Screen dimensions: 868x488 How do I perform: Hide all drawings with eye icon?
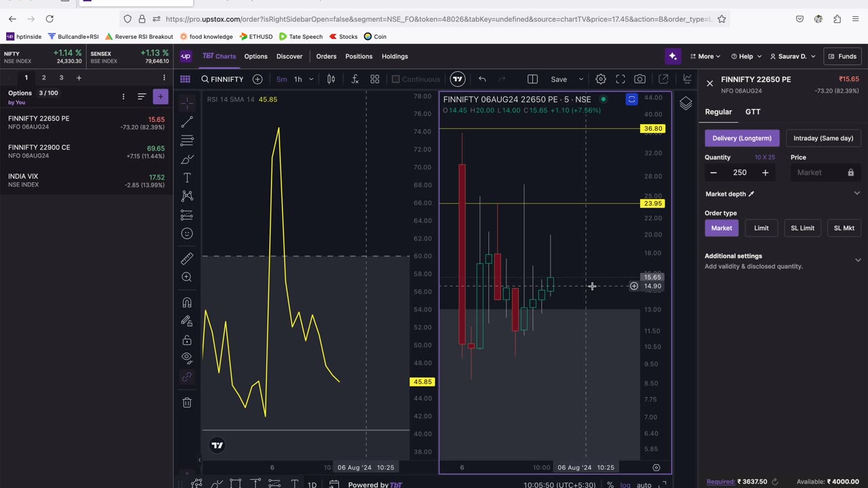187,358
